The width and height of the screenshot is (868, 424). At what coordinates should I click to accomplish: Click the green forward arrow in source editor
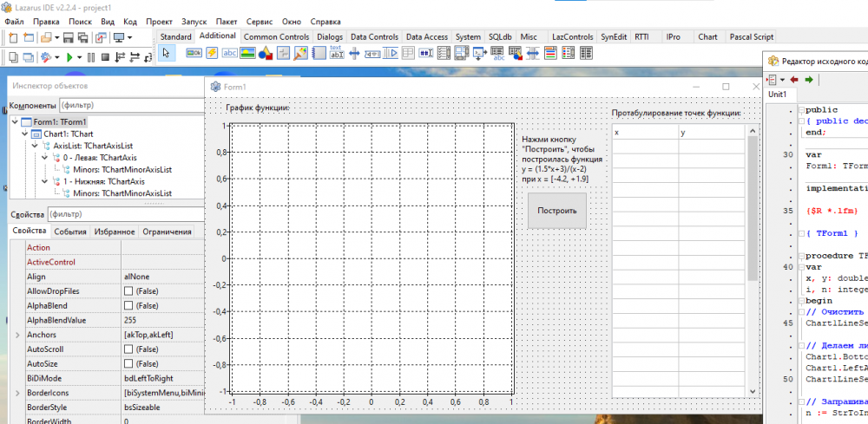(809, 79)
